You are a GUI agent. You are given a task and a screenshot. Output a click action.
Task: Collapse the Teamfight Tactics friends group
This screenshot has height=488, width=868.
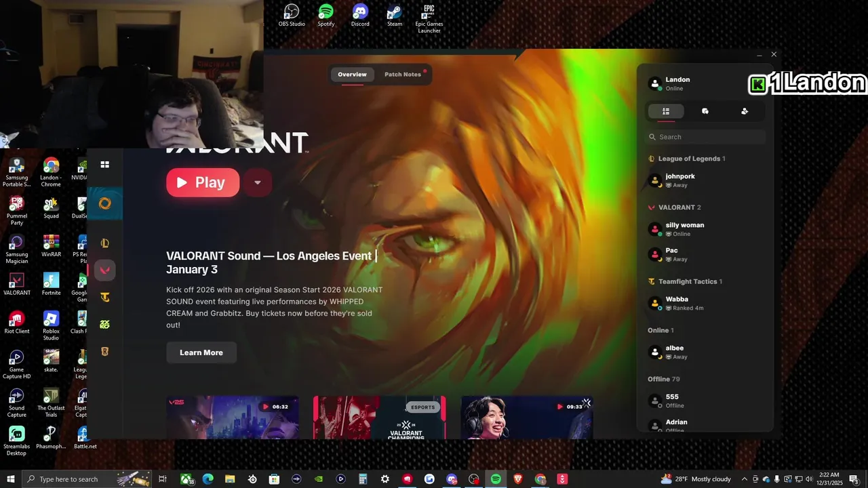686,281
